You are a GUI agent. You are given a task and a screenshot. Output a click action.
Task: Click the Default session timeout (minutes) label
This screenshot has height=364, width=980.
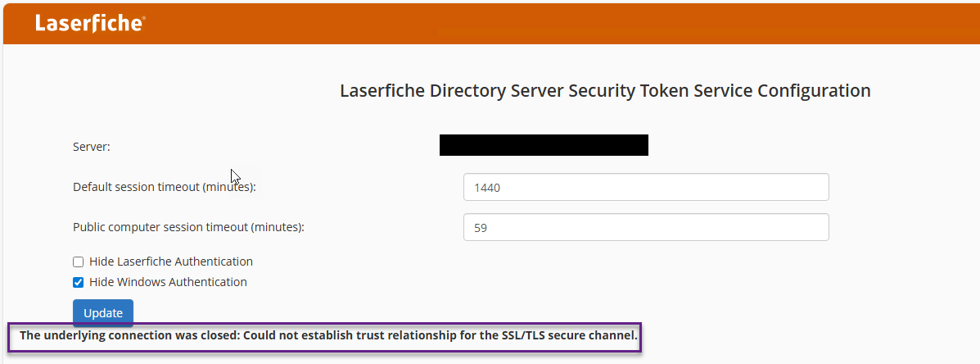[165, 187]
